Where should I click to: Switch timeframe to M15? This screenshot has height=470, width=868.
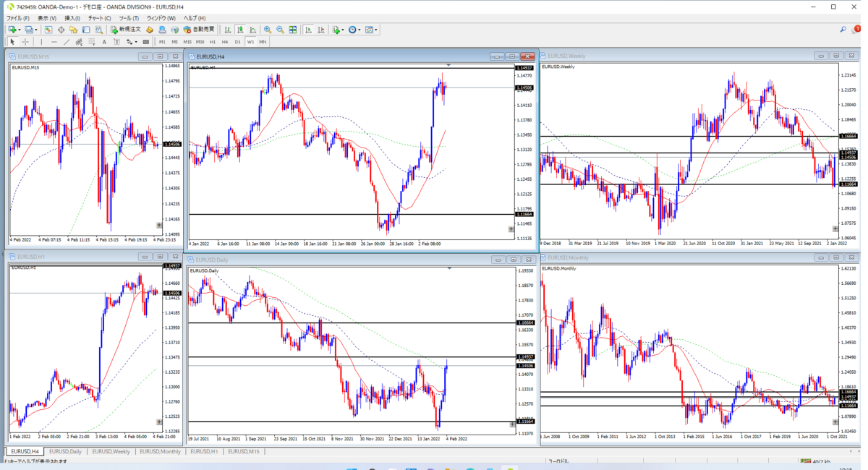[x=187, y=42]
